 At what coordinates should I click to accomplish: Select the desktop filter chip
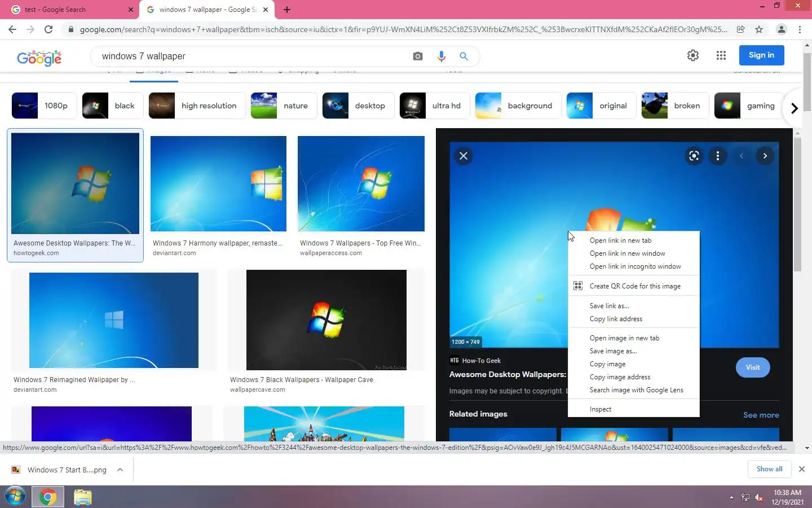[358, 106]
